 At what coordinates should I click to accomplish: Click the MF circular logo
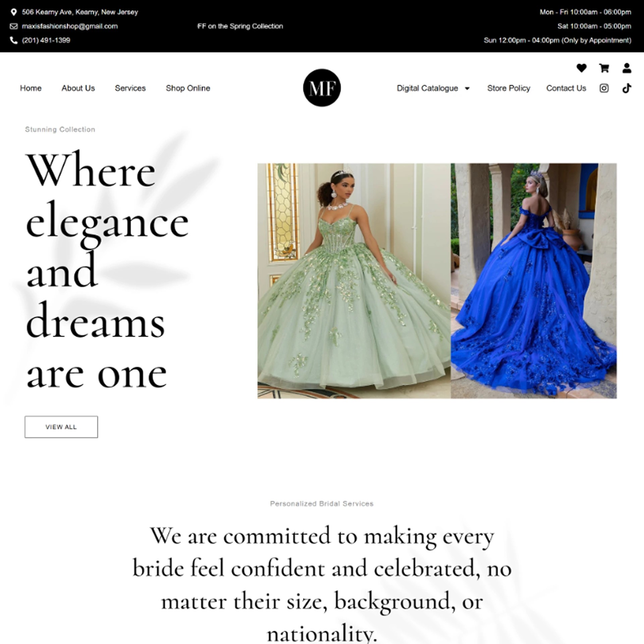pyautogui.click(x=322, y=88)
